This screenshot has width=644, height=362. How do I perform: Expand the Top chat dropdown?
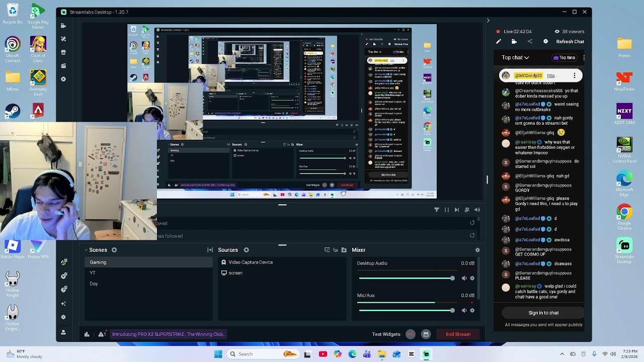click(515, 58)
